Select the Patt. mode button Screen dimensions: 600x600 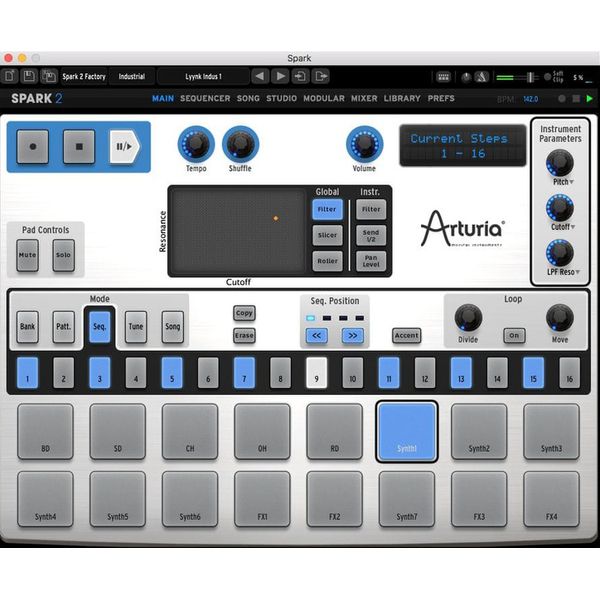[x=64, y=327]
